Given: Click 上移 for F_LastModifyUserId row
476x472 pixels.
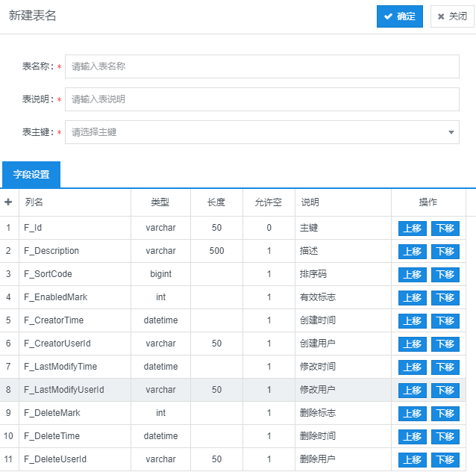Looking at the screenshot, I should click(413, 391).
